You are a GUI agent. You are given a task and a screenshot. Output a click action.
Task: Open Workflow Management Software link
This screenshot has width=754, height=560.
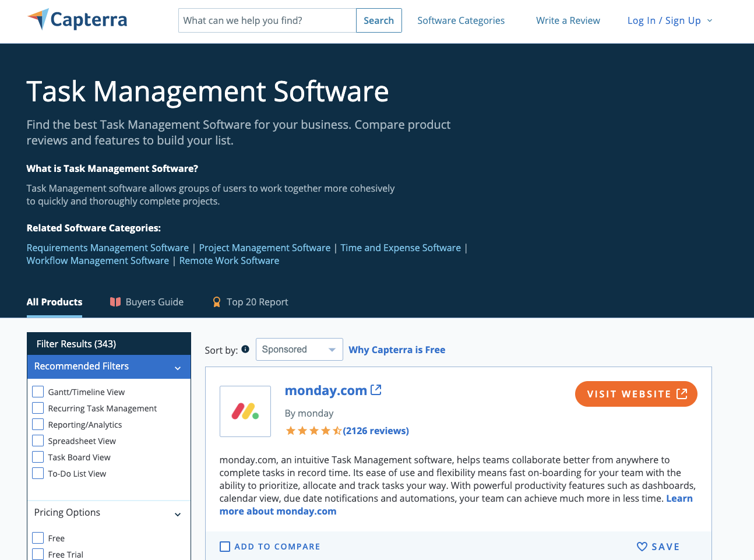(x=98, y=260)
